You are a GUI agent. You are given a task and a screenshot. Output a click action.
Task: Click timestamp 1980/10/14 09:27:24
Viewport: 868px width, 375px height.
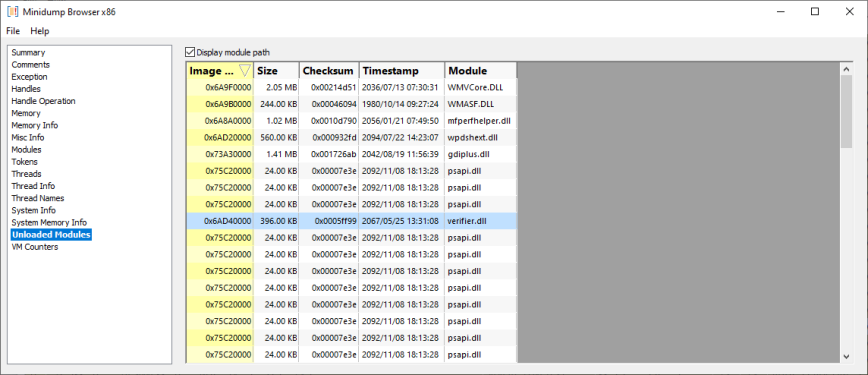[x=400, y=104]
